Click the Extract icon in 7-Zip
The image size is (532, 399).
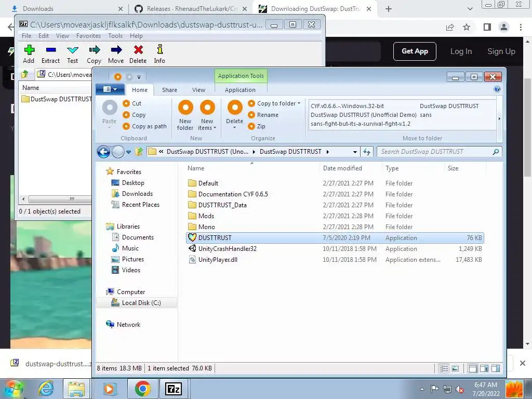[50, 50]
